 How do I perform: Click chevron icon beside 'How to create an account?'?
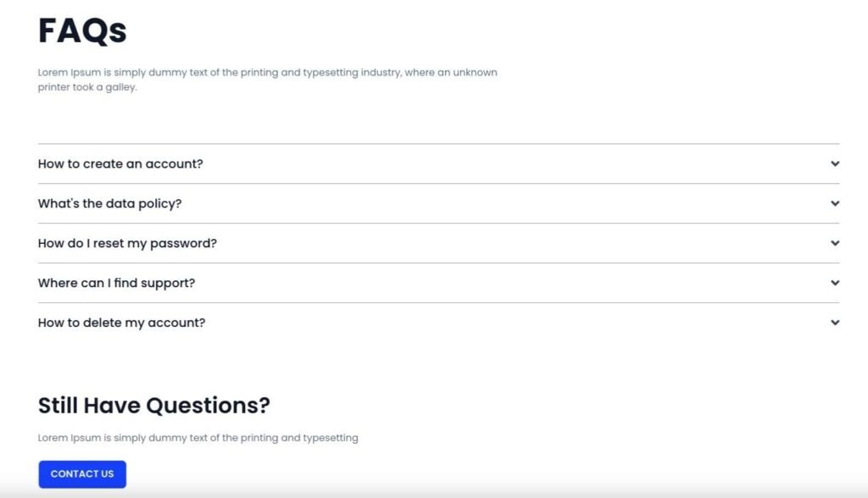[x=835, y=163]
